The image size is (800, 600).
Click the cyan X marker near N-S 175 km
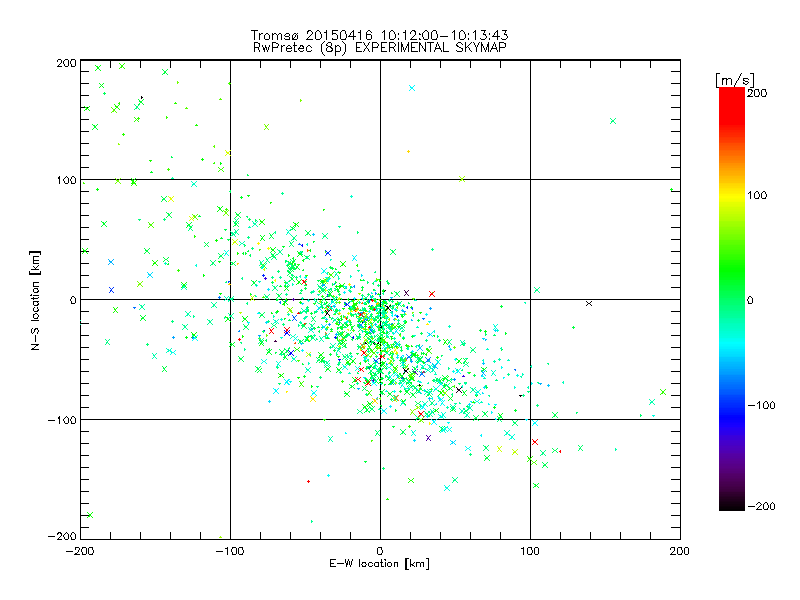click(x=412, y=88)
